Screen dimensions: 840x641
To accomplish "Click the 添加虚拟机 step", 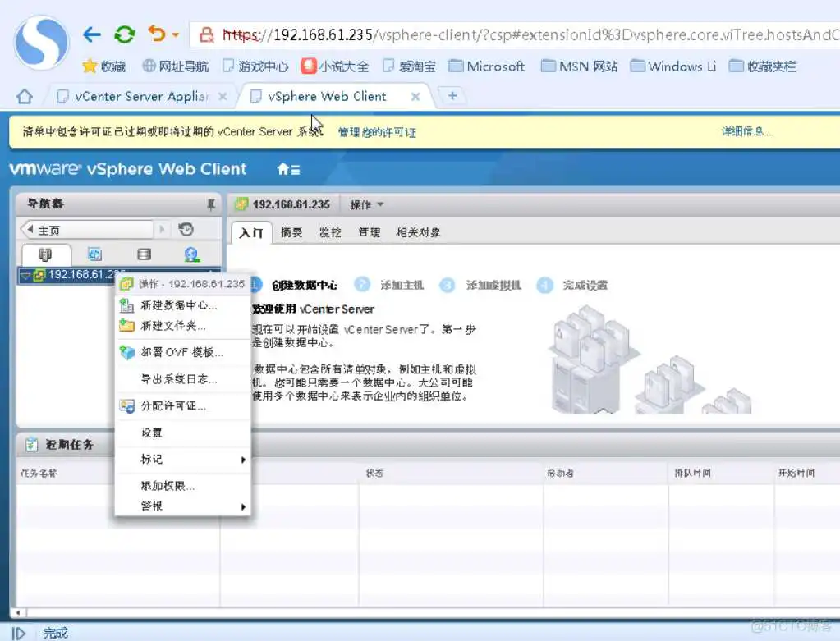I will tap(480, 285).
